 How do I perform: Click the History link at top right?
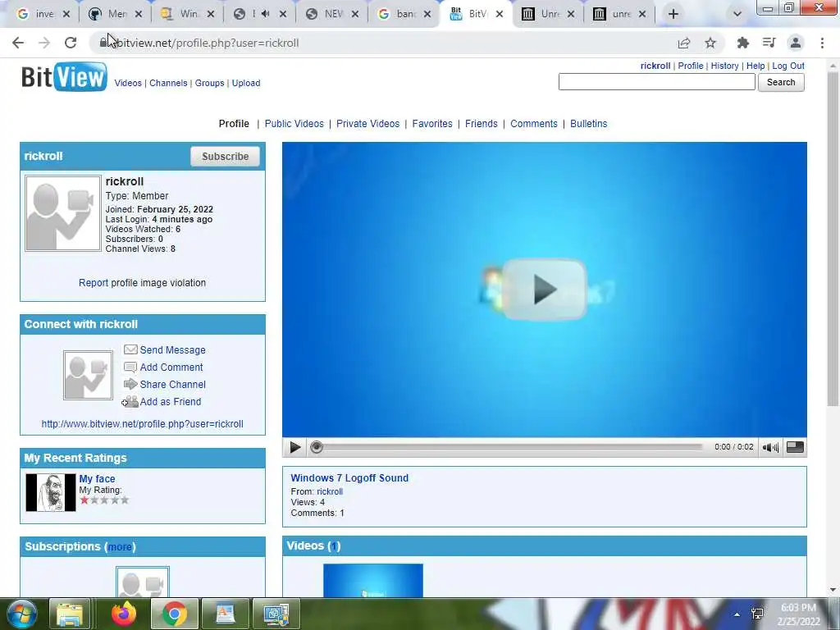pyautogui.click(x=725, y=66)
